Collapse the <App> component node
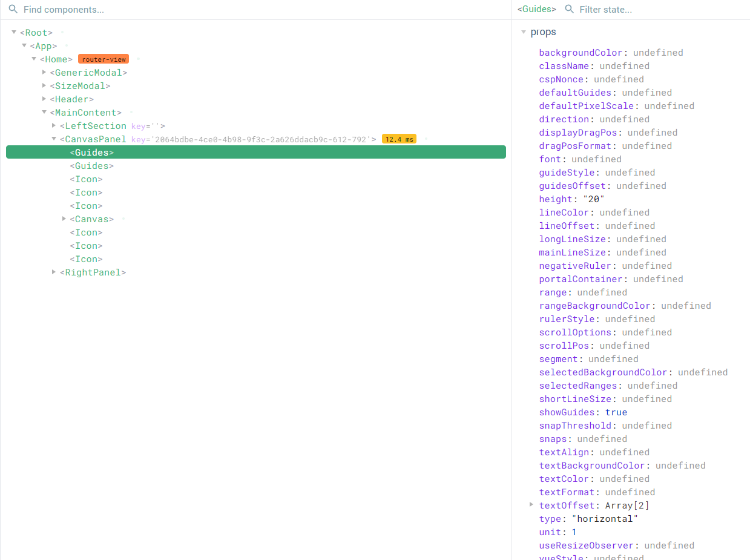The width and height of the screenshot is (750, 560). 24,45
